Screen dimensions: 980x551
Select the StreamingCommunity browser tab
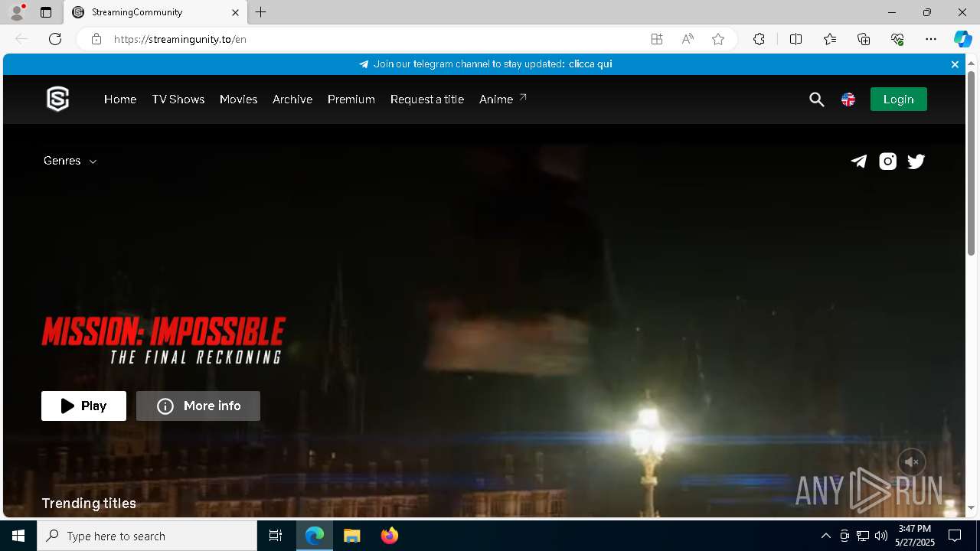155,12
